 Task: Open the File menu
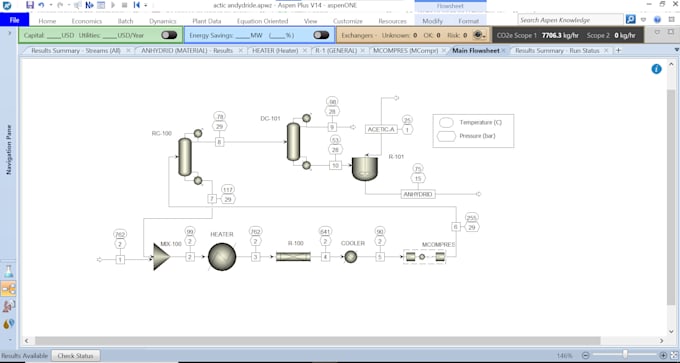[14, 20]
